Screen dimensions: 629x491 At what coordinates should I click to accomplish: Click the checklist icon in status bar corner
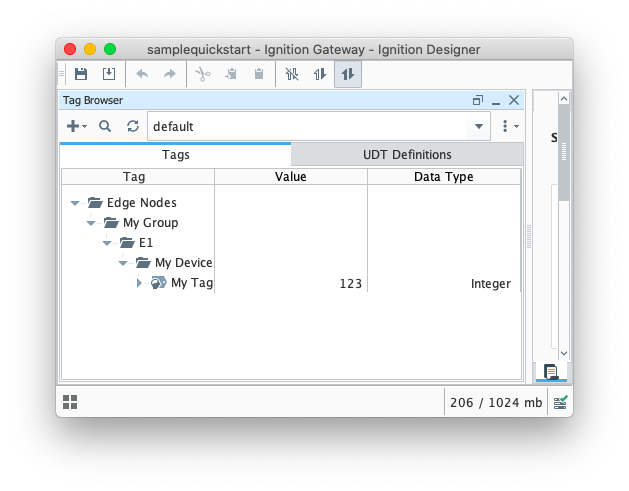[x=561, y=402]
